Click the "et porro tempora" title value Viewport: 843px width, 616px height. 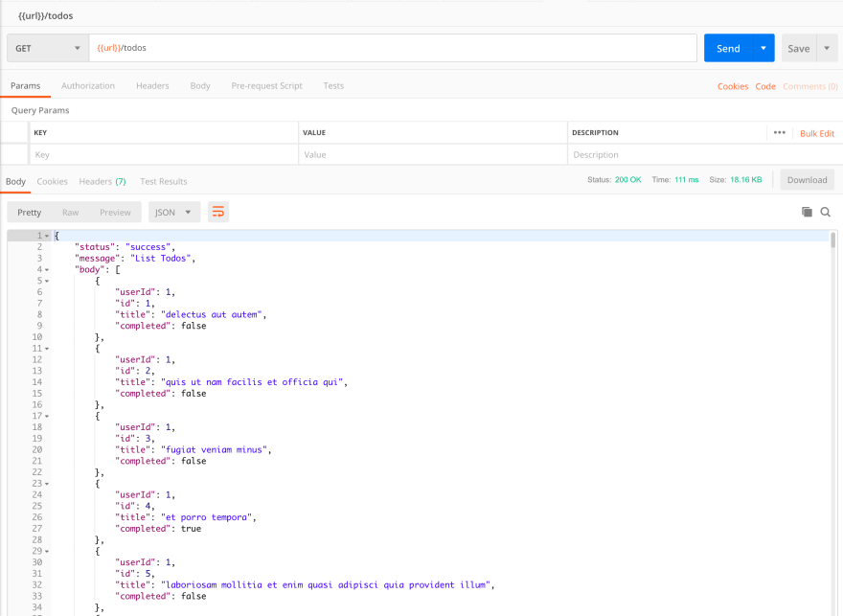[x=207, y=517]
